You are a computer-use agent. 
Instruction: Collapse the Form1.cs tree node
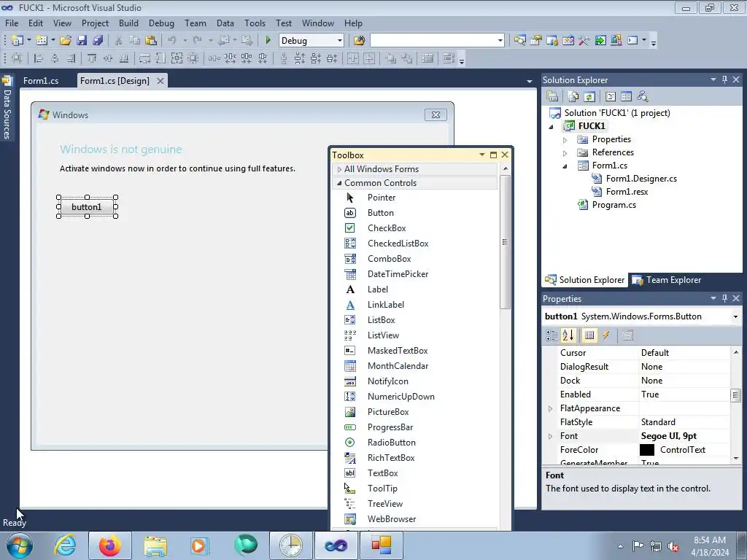(565, 166)
